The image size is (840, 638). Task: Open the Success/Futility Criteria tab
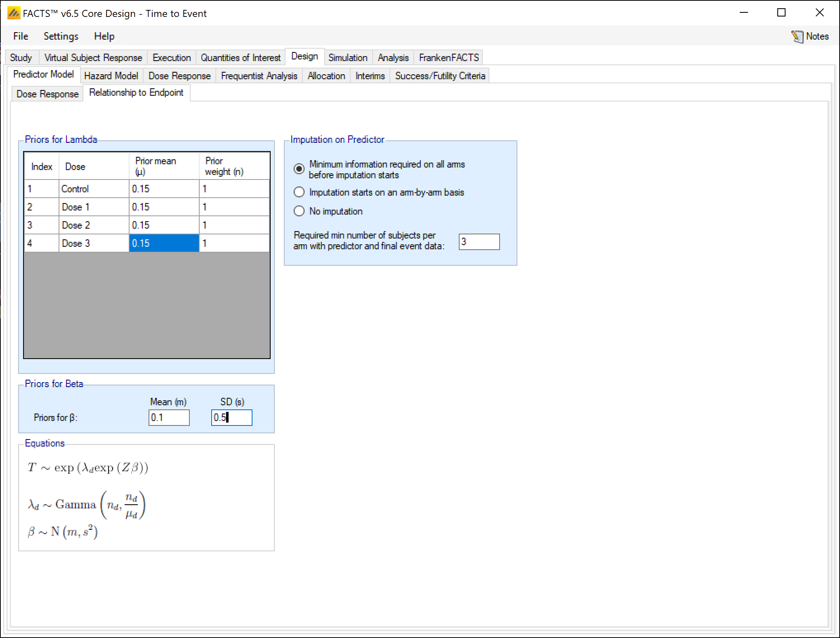point(440,76)
